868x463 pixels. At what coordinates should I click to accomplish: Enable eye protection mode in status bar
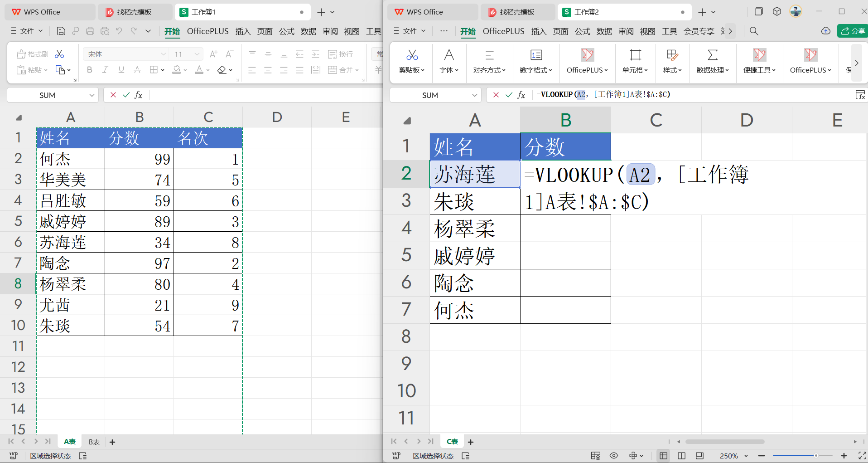coord(614,455)
